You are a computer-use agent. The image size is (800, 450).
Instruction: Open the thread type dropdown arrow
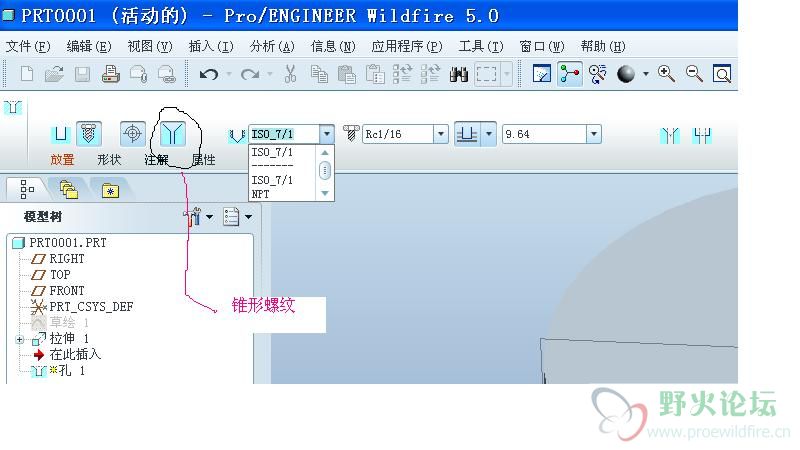327,134
